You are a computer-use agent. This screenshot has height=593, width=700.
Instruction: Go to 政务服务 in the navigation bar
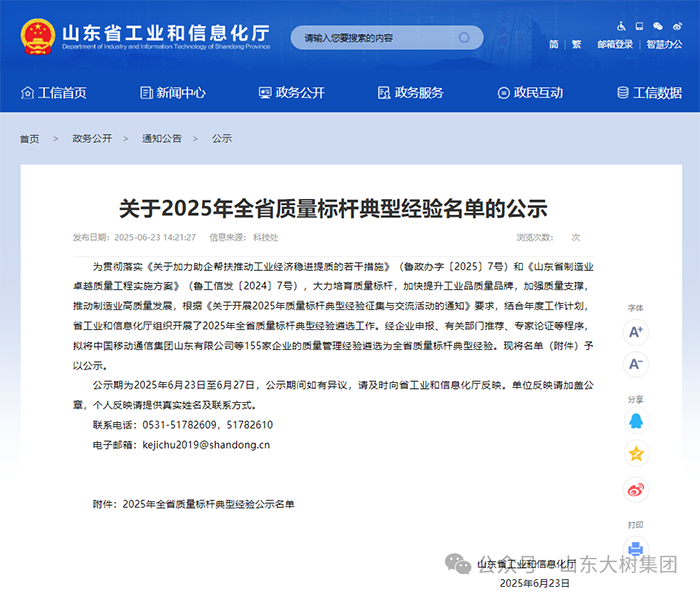point(410,93)
